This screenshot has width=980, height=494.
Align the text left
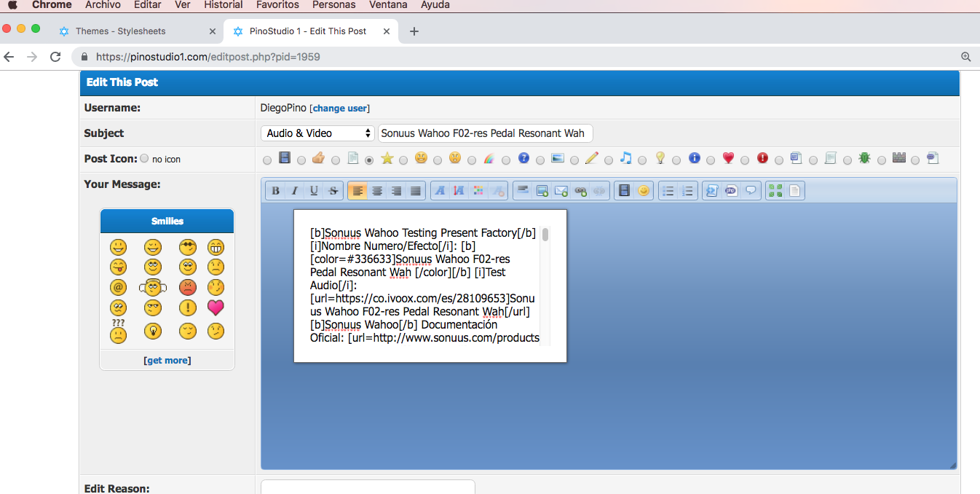(x=357, y=191)
